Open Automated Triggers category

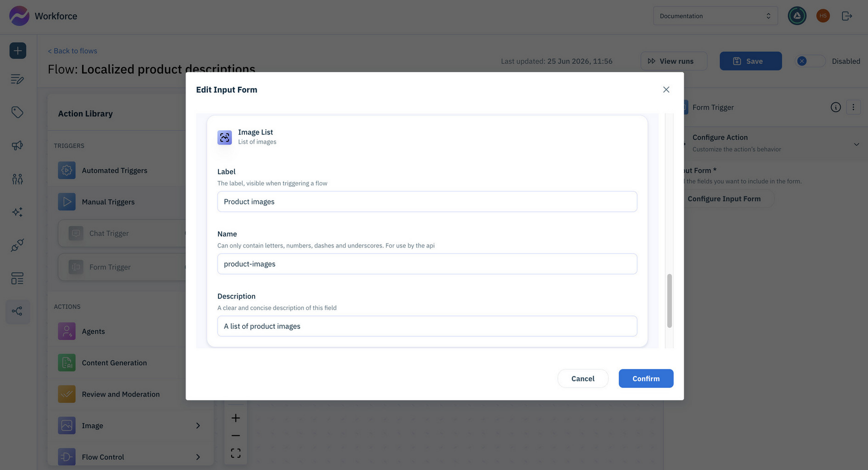coord(117,171)
